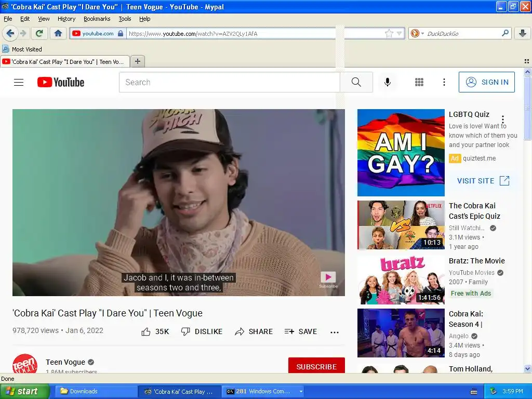Open the Most Visited bookmarks folder
This screenshot has width=532, height=399.
22,49
